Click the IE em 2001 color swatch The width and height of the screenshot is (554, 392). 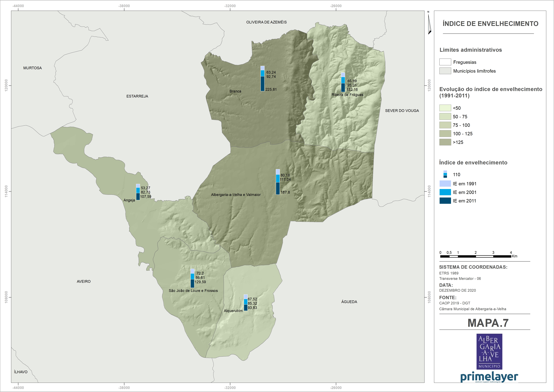click(x=445, y=192)
